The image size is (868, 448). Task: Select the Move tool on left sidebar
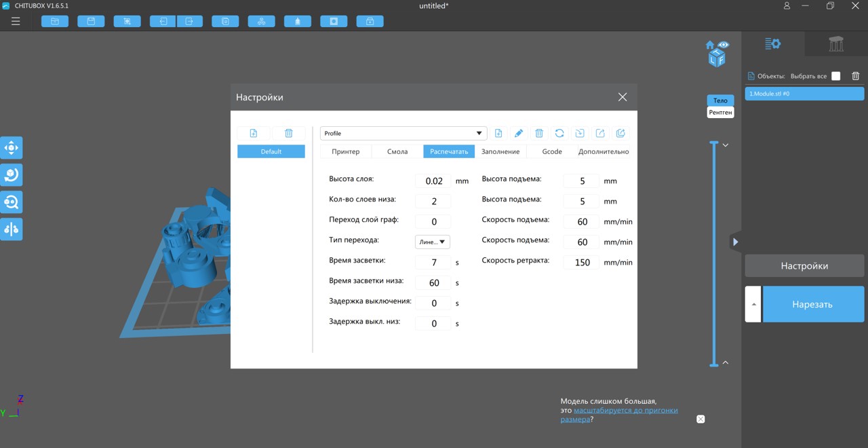(12, 148)
